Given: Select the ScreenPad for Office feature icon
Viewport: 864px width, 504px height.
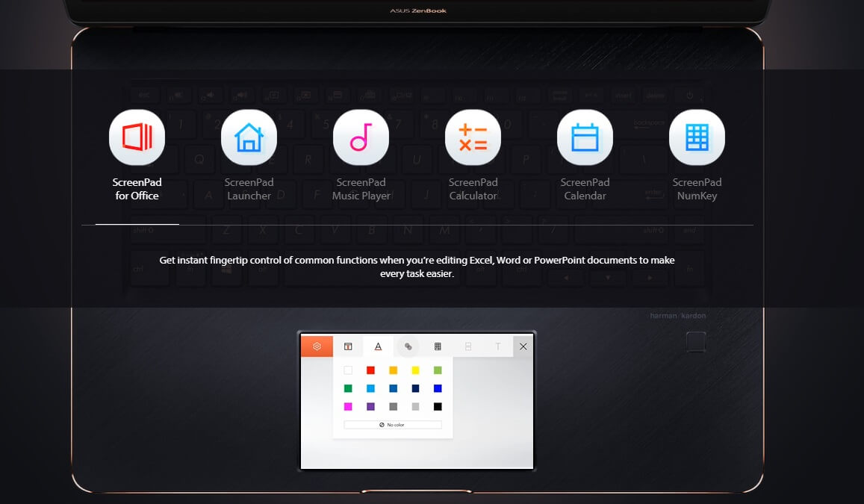Looking at the screenshot, I should [x=137, y=137].
